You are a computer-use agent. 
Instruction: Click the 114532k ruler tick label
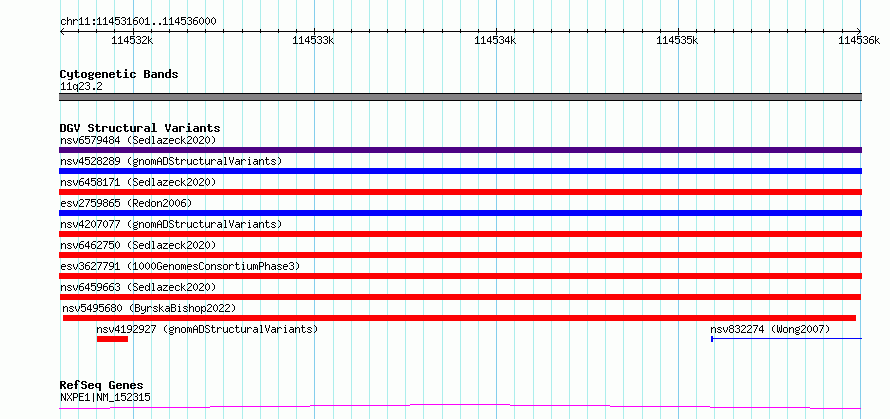132,40
